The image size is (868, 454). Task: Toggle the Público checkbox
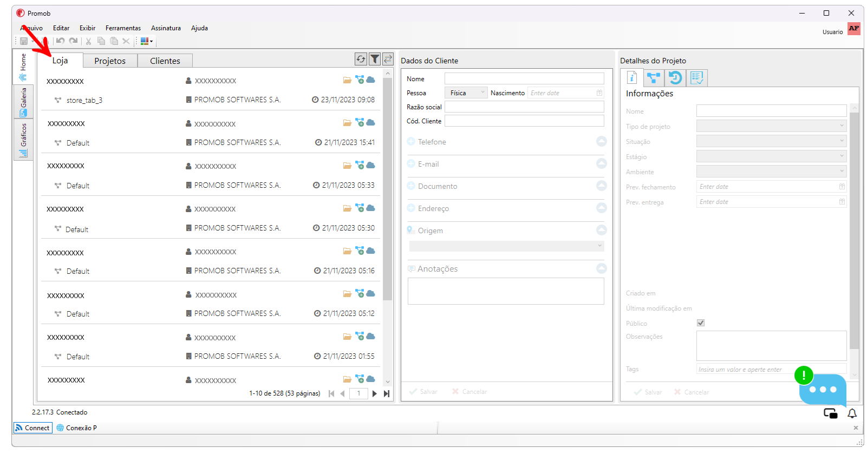[701, 323]
